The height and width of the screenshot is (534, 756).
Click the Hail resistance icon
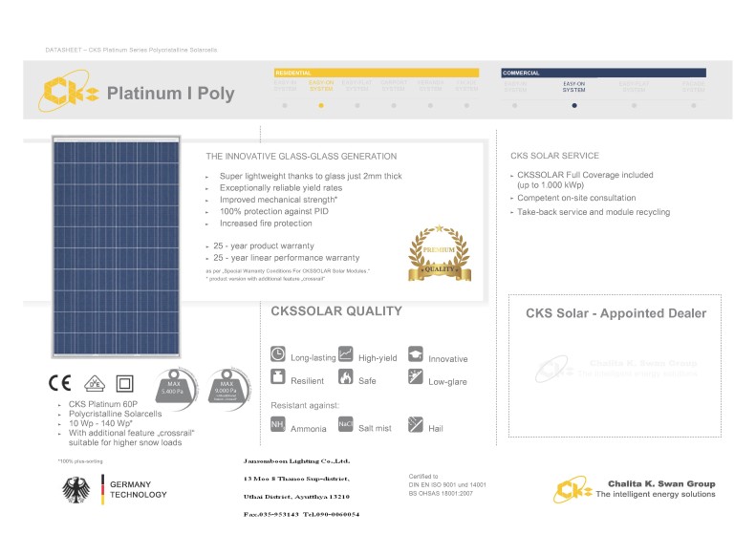click(416, 424)
